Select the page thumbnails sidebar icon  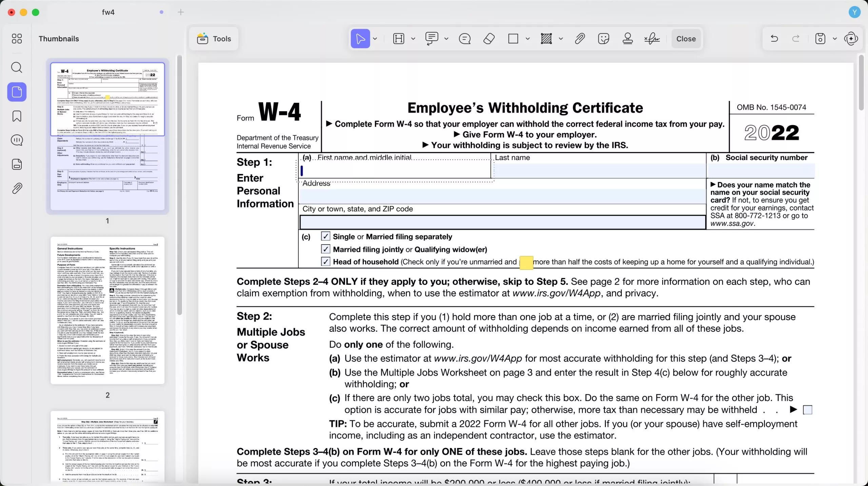point(17,92)
